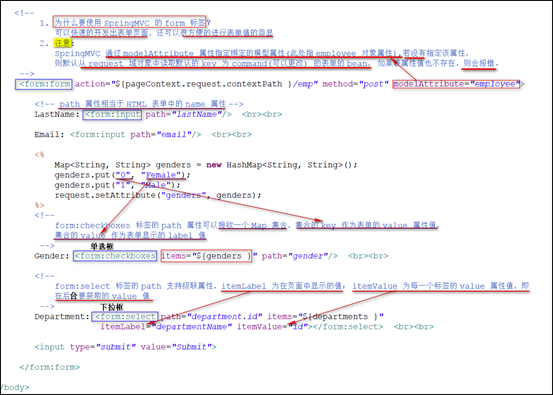The width and height of the screenshot is (553, 395).
Task: Click the blue-boxed form:form opening tag
Action: tap(44, 84)
